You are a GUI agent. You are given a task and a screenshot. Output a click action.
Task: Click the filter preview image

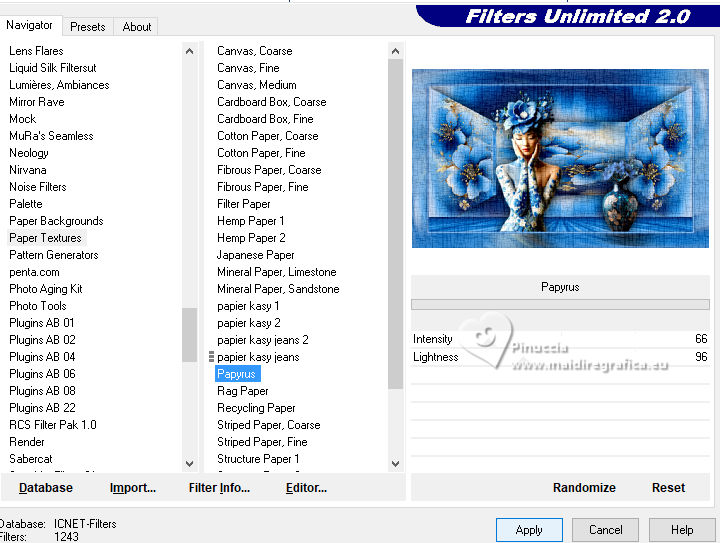coord(560,158)
